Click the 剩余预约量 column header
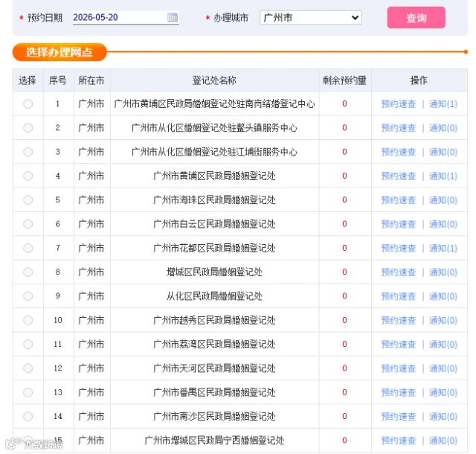The height and width of the screenshot is (454, 476). pos(344,80)
